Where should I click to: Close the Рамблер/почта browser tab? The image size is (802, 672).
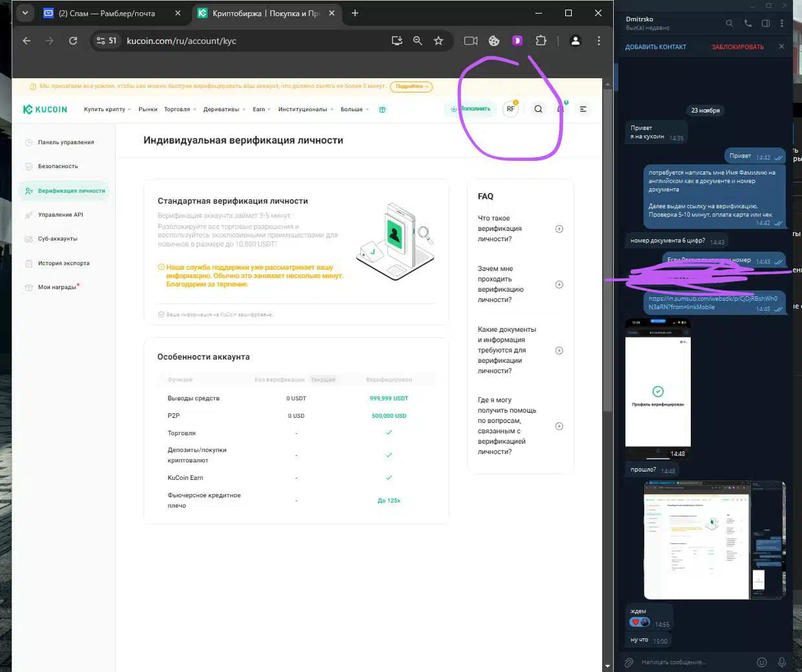(x=178, y=13)
